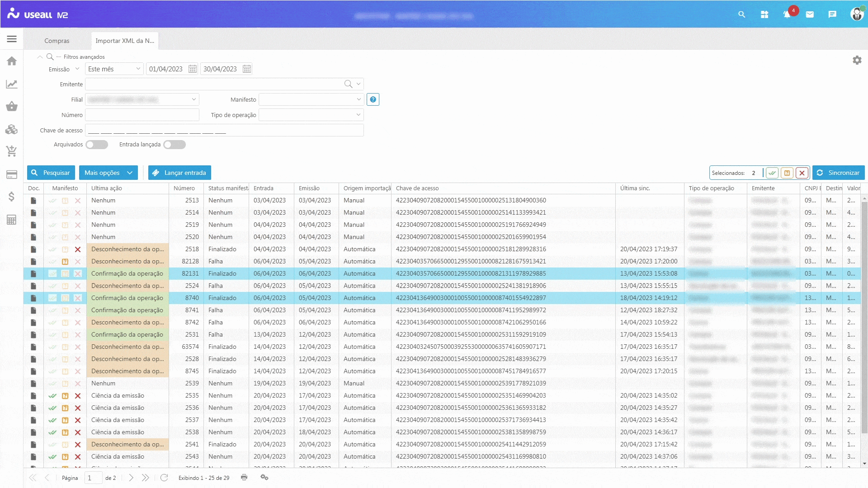Toggle the Arquivados switch

97,145
